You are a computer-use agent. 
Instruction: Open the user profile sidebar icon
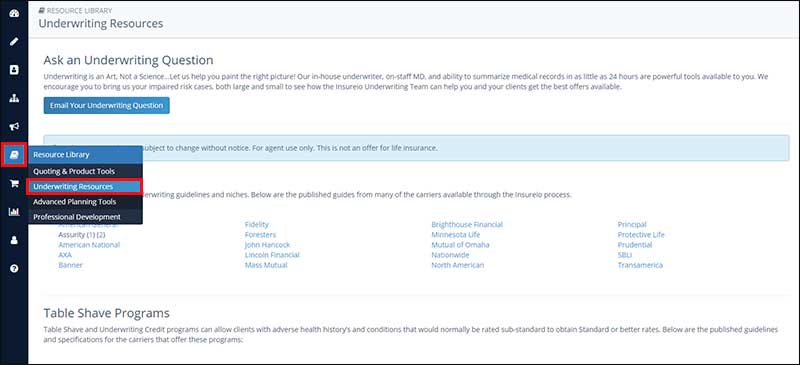pos(14,240)
